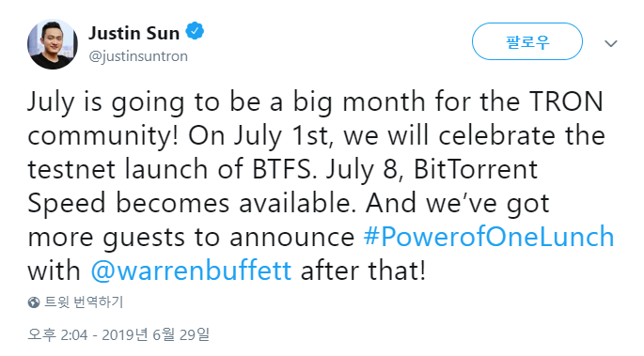Click the @justinsuntron handle
The height and width of the screenshot is (356, 644).
(138, 55)
